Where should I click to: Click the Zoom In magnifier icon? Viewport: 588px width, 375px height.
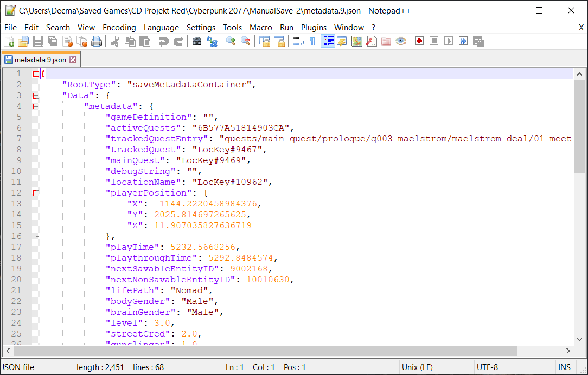point(231,41)
